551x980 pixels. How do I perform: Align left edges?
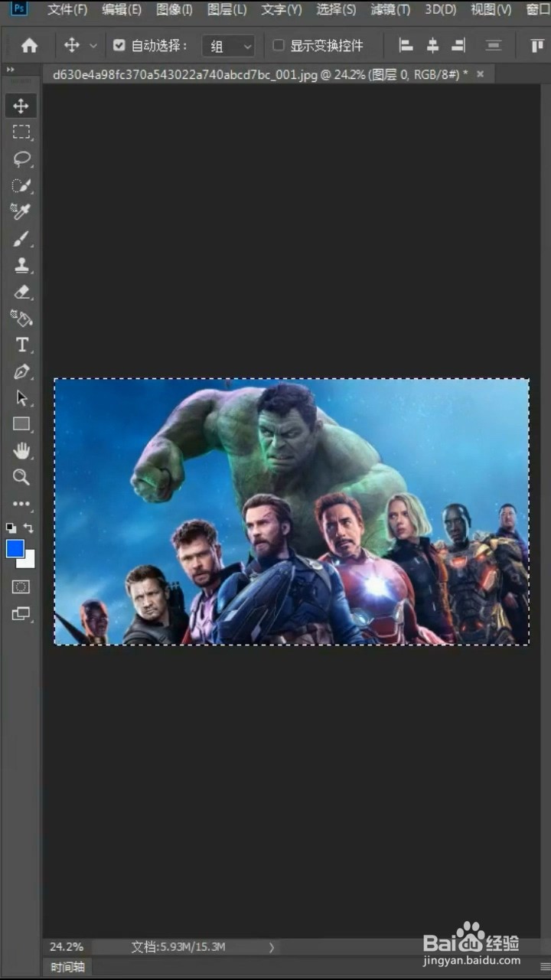click(x=406, y=46)
